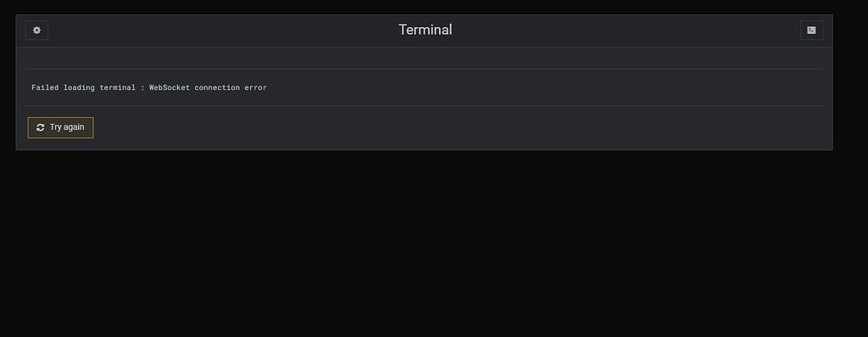Click the word connection in the message
The image size is (868, 337).
point(217,87)
